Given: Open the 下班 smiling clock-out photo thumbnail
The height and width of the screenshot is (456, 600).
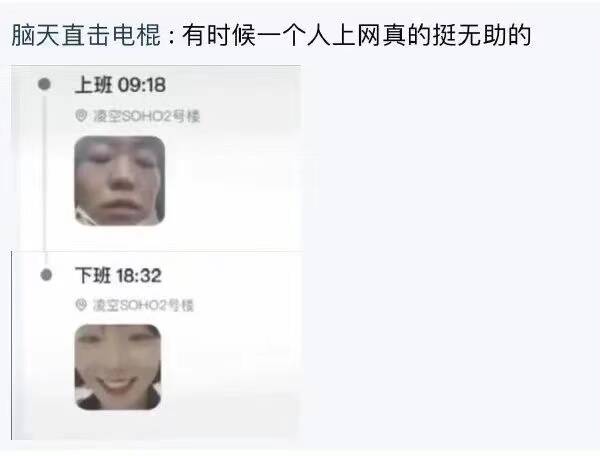Looking at the screenshot, I should [x=118, y=367].
